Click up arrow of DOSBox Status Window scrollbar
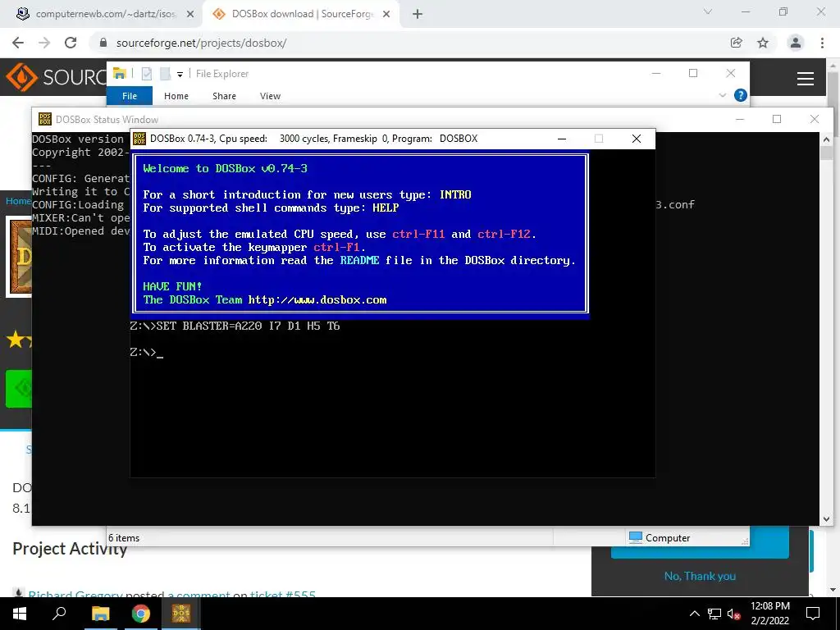This screenshot has height=630, width=840. [826, 139]
